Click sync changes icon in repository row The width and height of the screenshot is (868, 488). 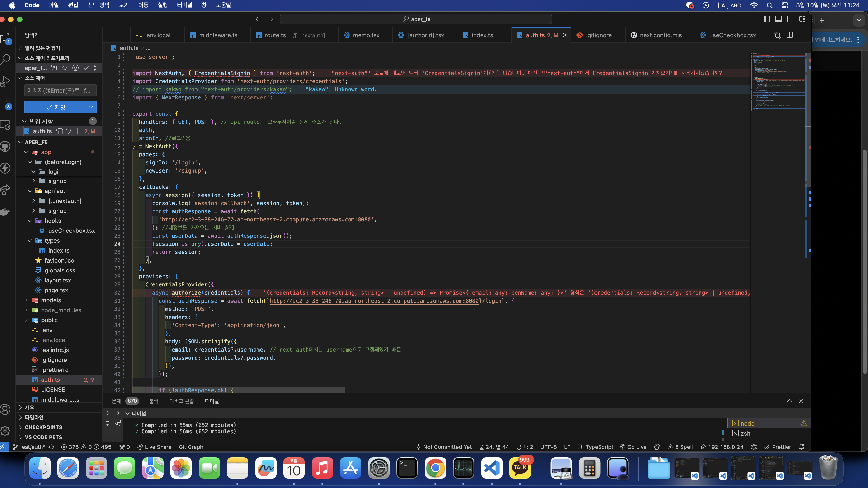pos(65,68)
